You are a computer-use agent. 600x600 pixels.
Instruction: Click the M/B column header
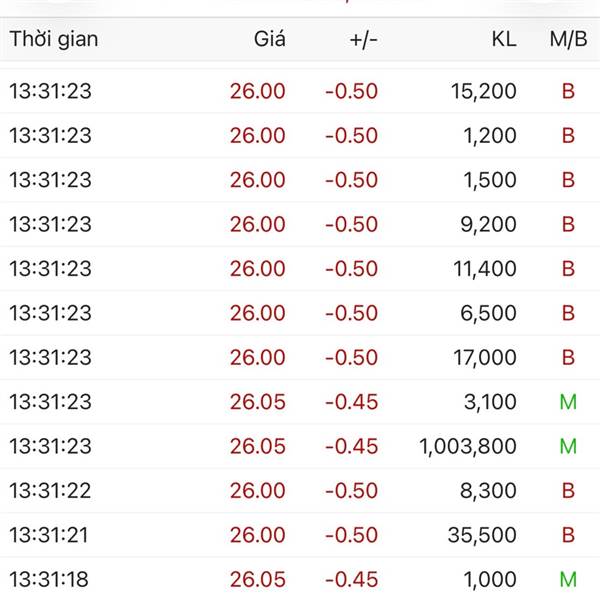(x=568, y=39)
